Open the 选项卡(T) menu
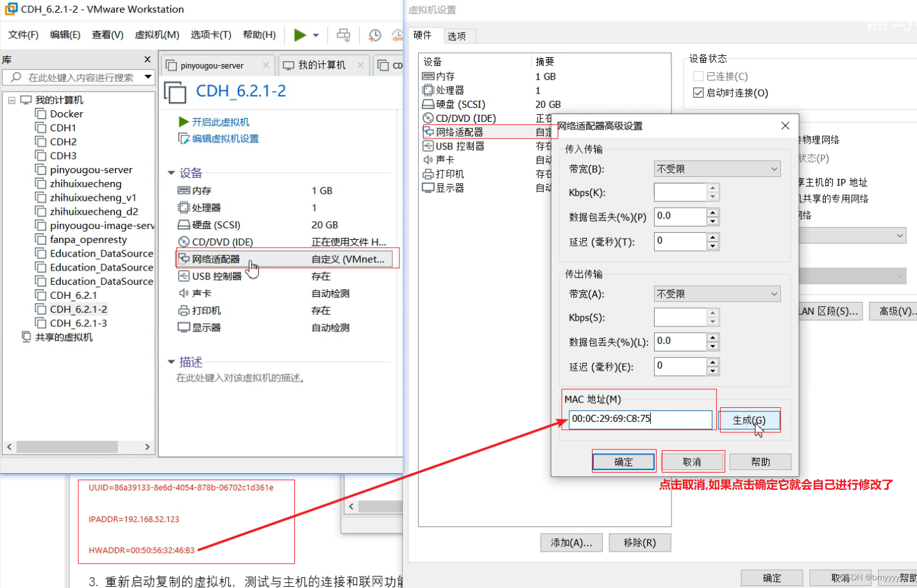The width and height of the screenshot is (917, 588). [211, 35]
